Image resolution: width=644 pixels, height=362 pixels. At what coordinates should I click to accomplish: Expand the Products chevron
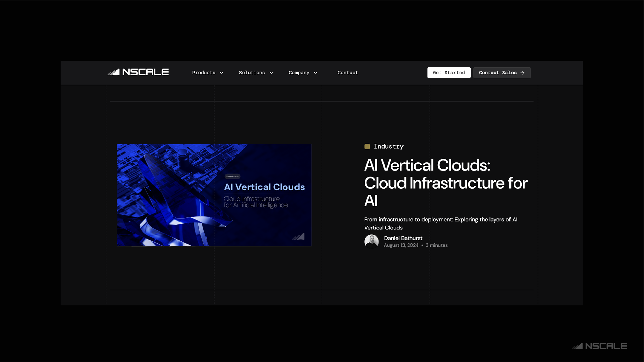click(x=221, y=73)
